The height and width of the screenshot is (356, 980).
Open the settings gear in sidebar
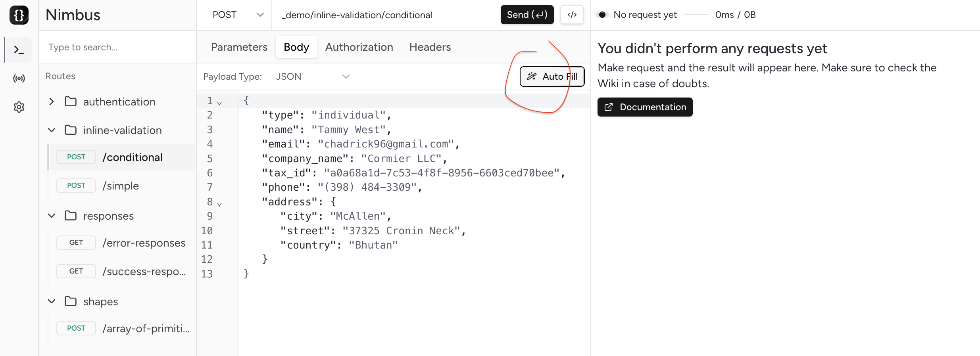(19, 107)
